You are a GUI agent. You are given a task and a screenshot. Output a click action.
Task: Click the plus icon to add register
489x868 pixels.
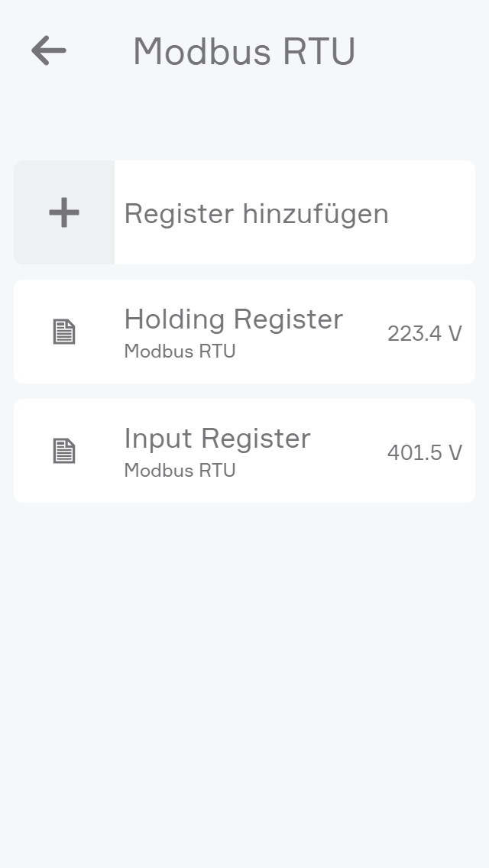[64, 212]
